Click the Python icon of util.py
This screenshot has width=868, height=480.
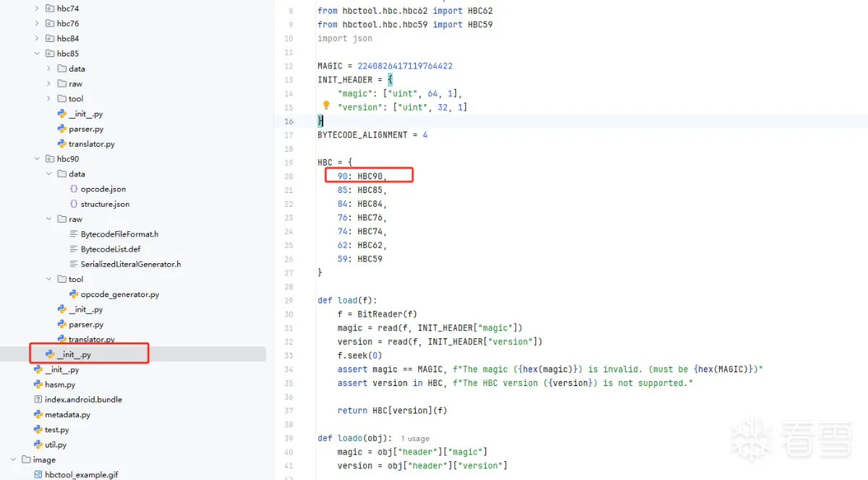[x=38, y=445]
